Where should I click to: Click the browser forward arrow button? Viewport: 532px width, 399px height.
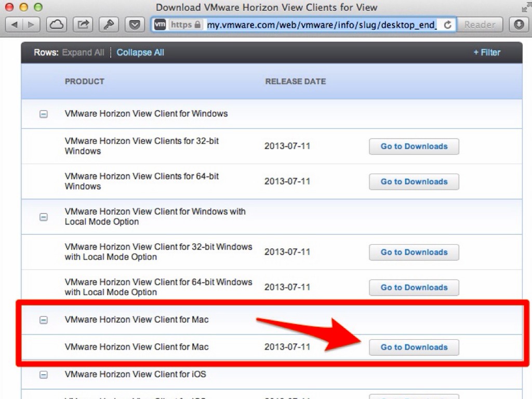click(x=31, y=24)
